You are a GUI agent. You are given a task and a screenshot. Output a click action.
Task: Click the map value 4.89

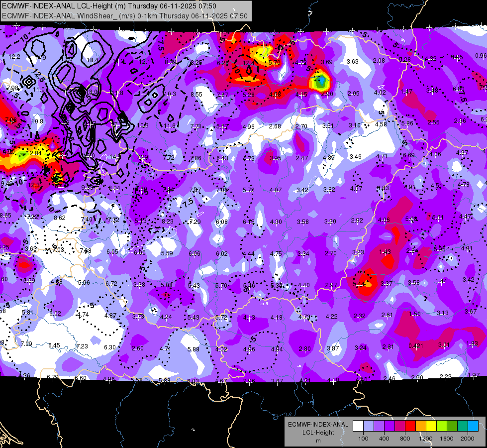click(x=329, y=158)
